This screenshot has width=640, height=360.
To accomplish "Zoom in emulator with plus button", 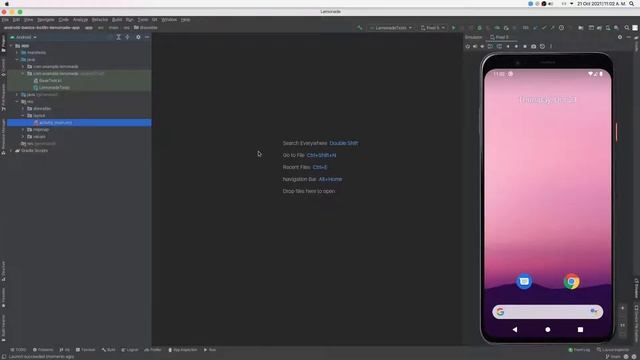I will pyautogui.click(x=622, y=308).
